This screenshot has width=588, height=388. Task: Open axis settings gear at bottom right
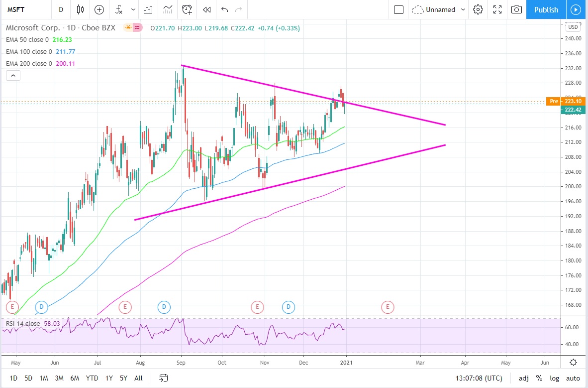pos(573,363)
